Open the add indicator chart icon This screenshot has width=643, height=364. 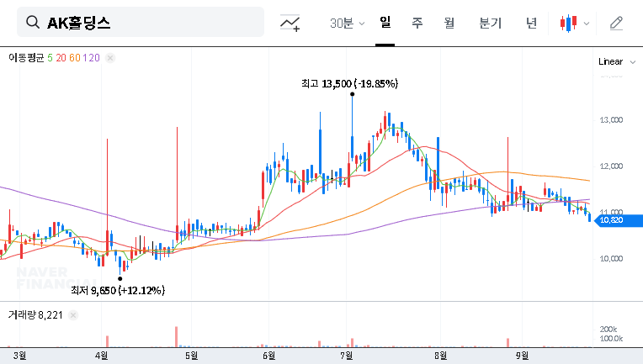tap(290, 23)
